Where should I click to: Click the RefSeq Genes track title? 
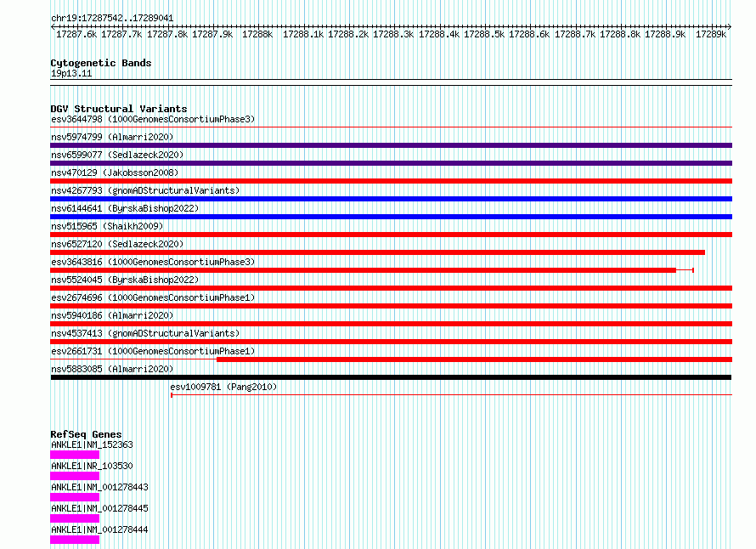(x=86, y=434)
